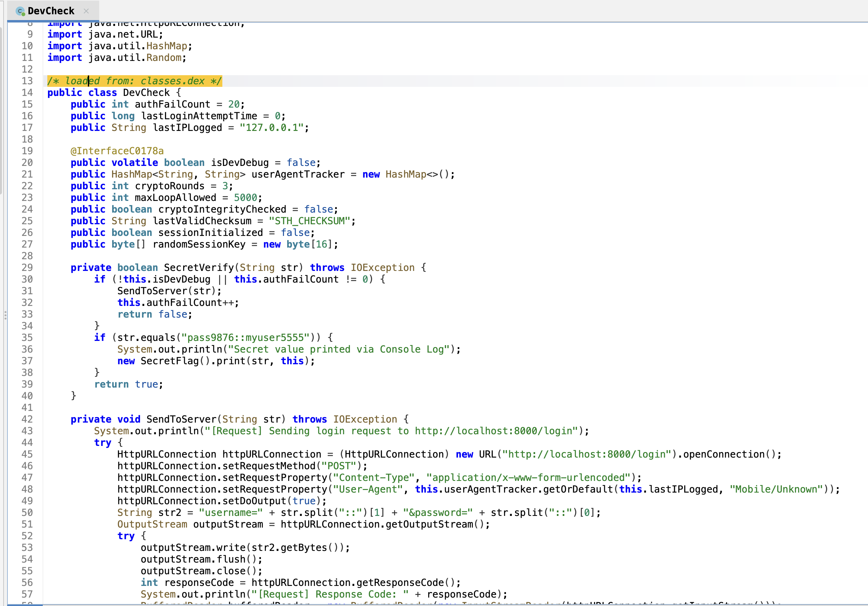Image resolution: width=868 pixels, height=606 pixels.
Task: Click the SecretFlag class reference
Action: [170, 361]
